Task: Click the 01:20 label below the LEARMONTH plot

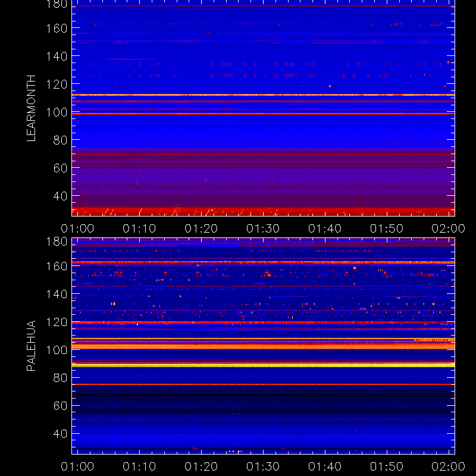Action: point(201,228)
